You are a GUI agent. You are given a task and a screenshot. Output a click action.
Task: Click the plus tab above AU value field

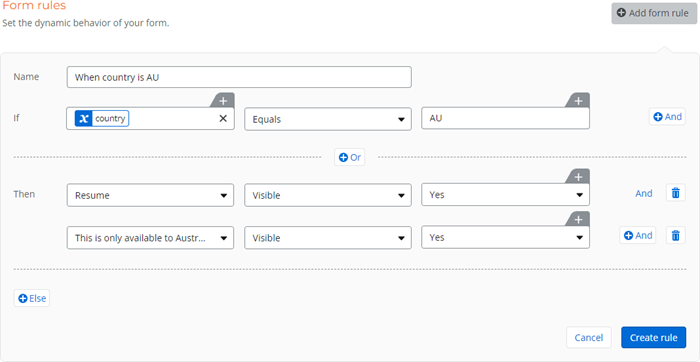click(578, 101)
